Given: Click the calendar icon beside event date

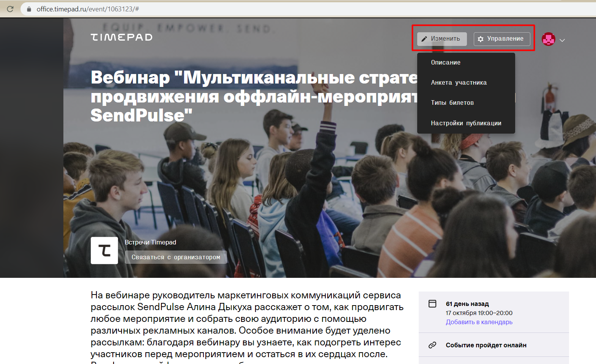Looking at the screenshot, I should 432,304.
